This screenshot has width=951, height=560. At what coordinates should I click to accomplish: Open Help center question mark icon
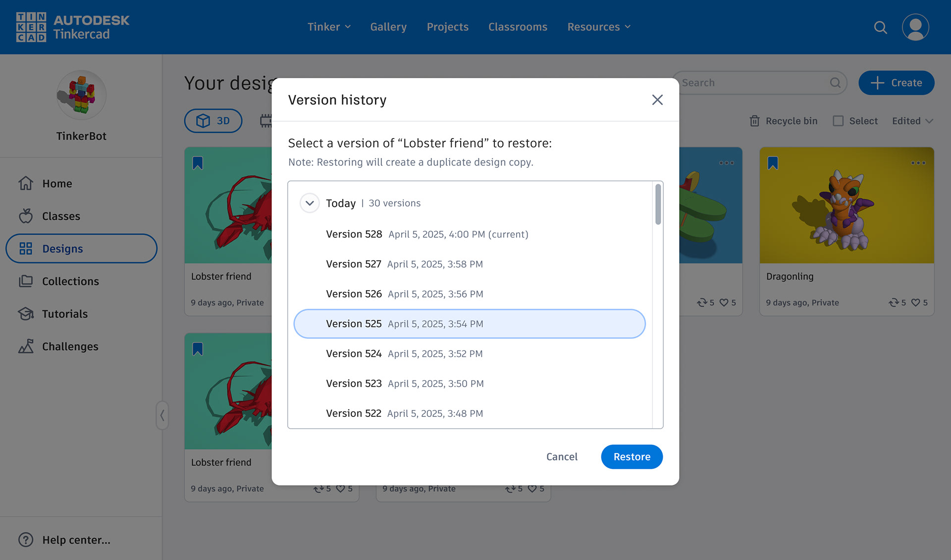click(26, 540)
